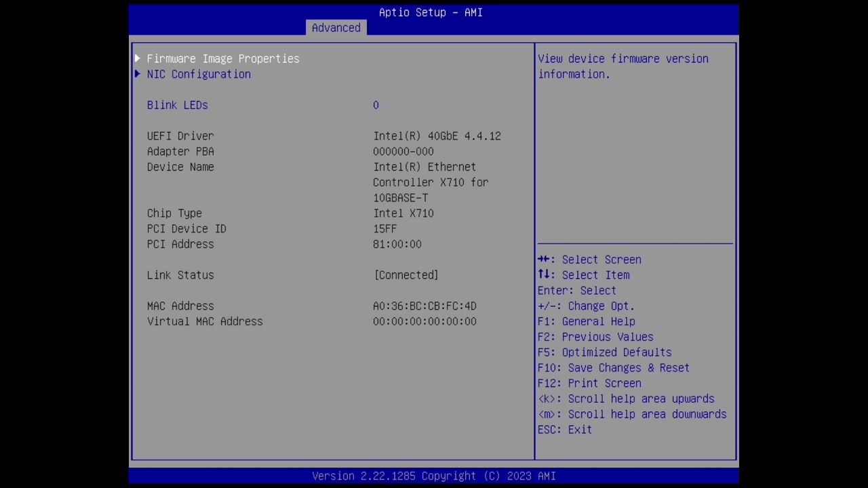Click the PCI Address label

(180, 244)
